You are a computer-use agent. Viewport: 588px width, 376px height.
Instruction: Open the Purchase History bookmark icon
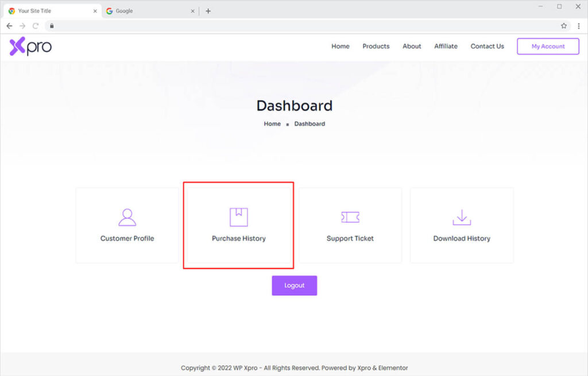238,217
